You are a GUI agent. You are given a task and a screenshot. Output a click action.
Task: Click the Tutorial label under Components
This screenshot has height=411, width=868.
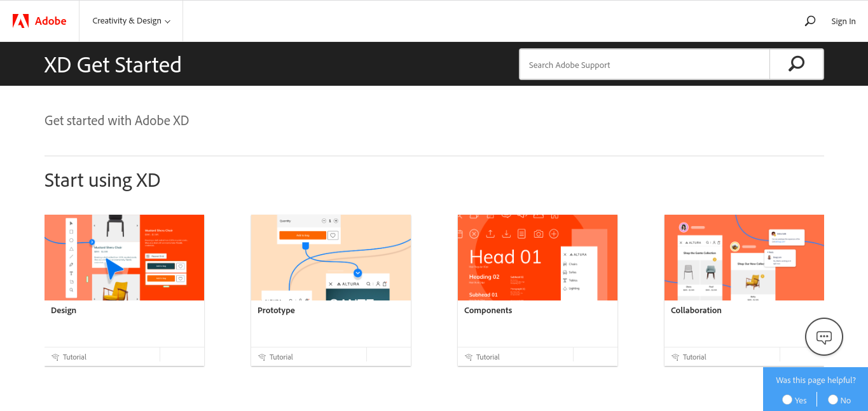tap(488, 357)
